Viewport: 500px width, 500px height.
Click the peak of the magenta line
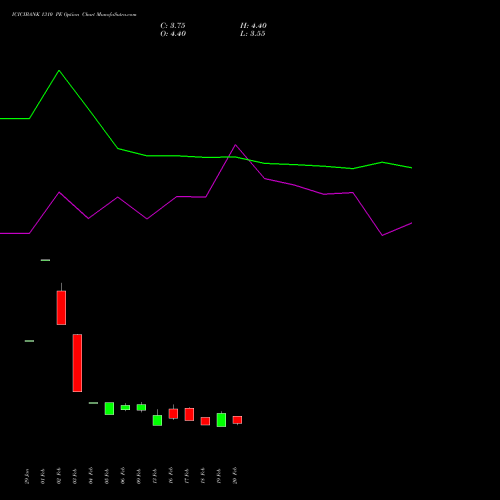click(x=235, y=145)
